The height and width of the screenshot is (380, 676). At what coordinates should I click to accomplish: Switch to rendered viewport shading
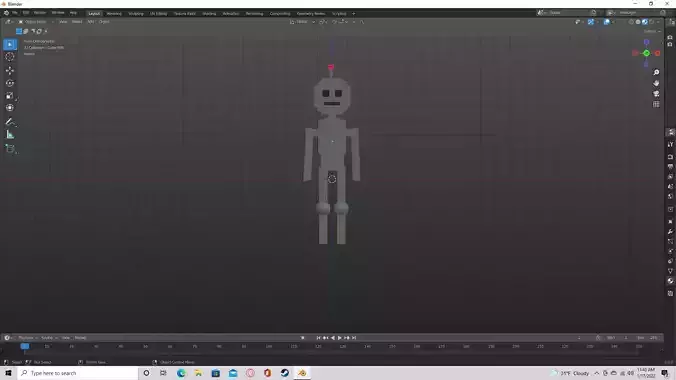point(651,22)
